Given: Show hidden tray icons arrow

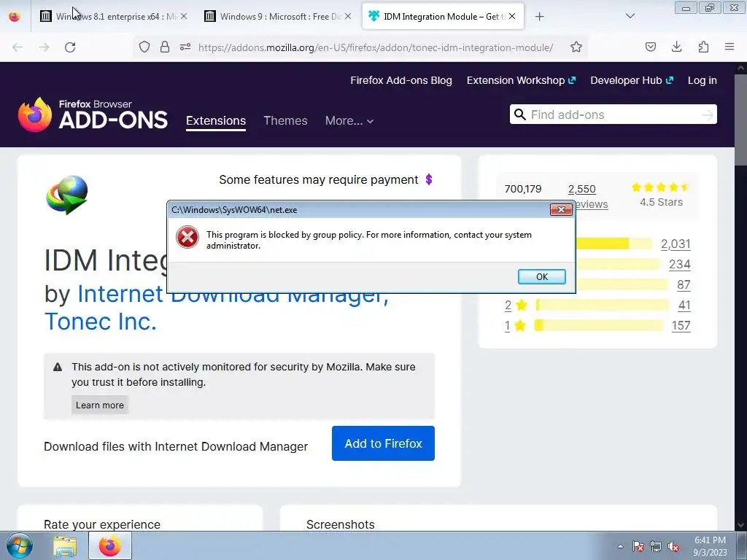Looking at the screenshot, I should coord(620,546).
